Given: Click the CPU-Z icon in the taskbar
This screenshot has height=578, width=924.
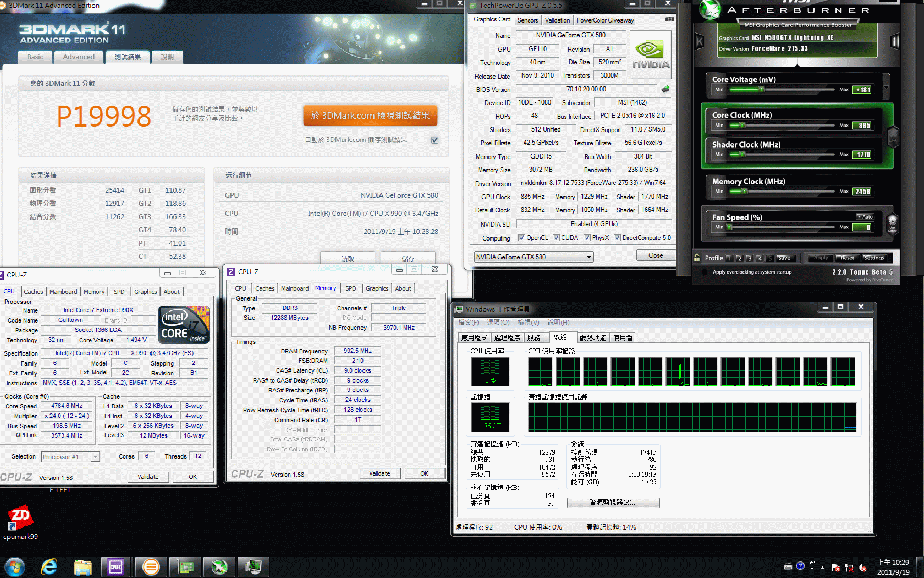Looking at the screenshot, I should 116,566.
